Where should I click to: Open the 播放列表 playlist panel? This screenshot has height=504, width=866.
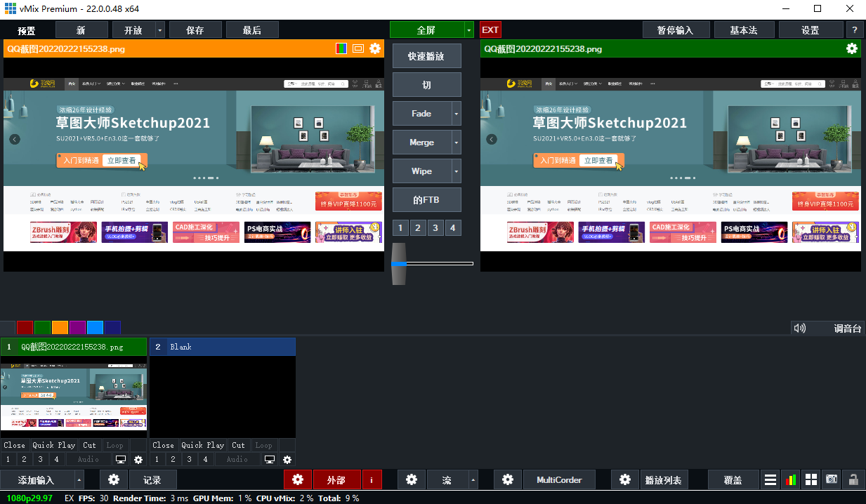coord(666,479)
